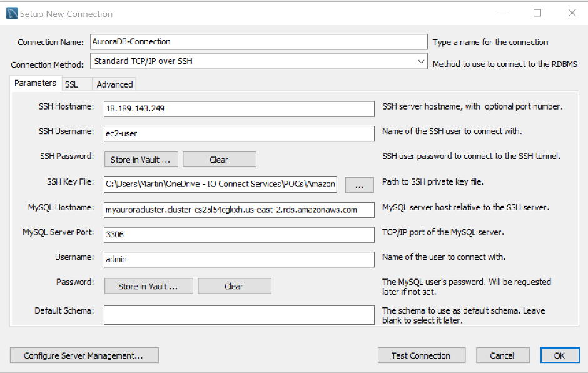Switch to the SSL tab
The height and width of the screenshot is (373, 588).
[71, 84]
